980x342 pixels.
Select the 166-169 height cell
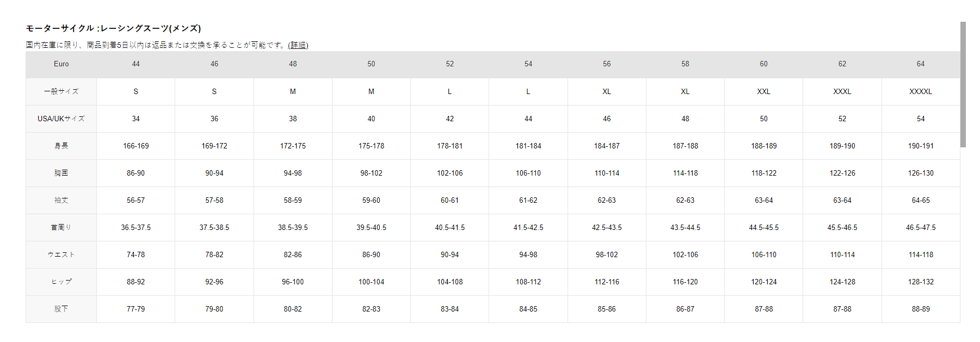tap(135, 146)
